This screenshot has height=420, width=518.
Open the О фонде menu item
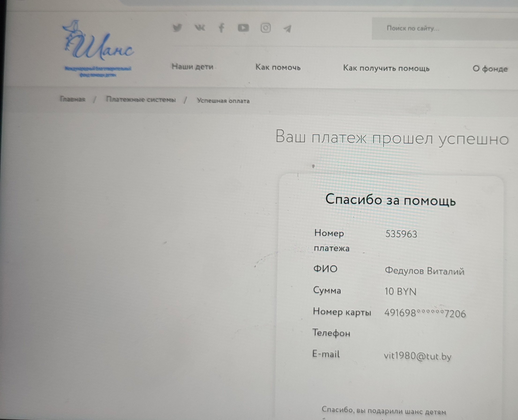490,69
